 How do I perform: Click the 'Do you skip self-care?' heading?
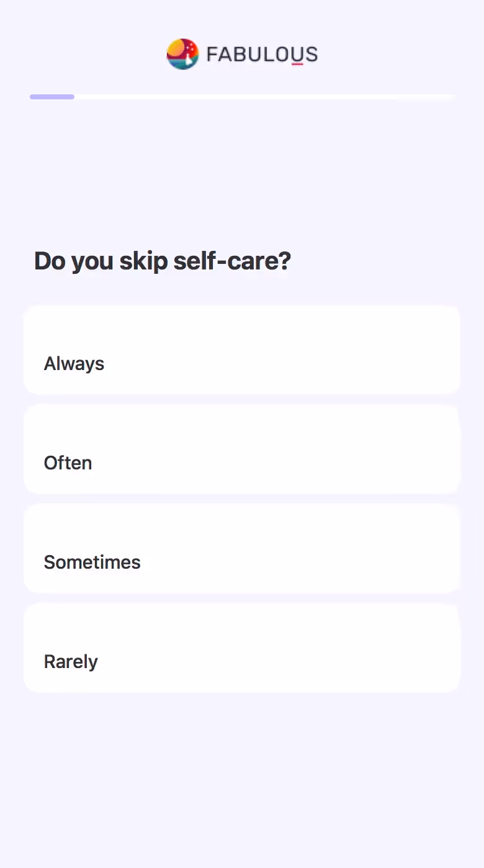coord(163,261)
